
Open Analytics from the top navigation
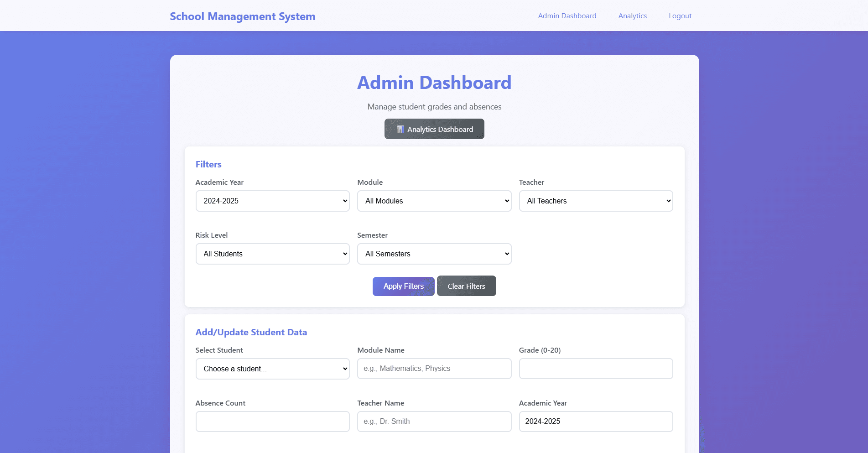(x=632, y=16)
